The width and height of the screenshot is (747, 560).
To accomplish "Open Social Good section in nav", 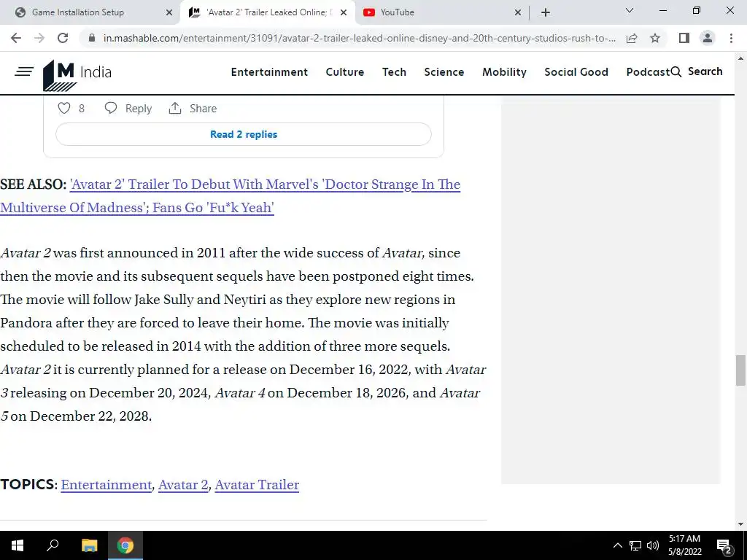I will 576,72.
